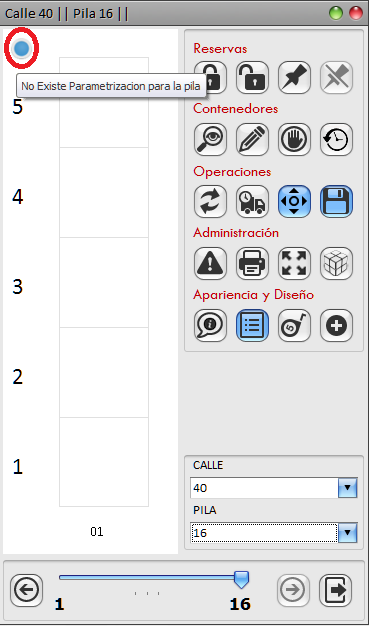This screenshot has width=369, height=626.
Task: Click the printer icon under Administración
Action: point(252,263)
